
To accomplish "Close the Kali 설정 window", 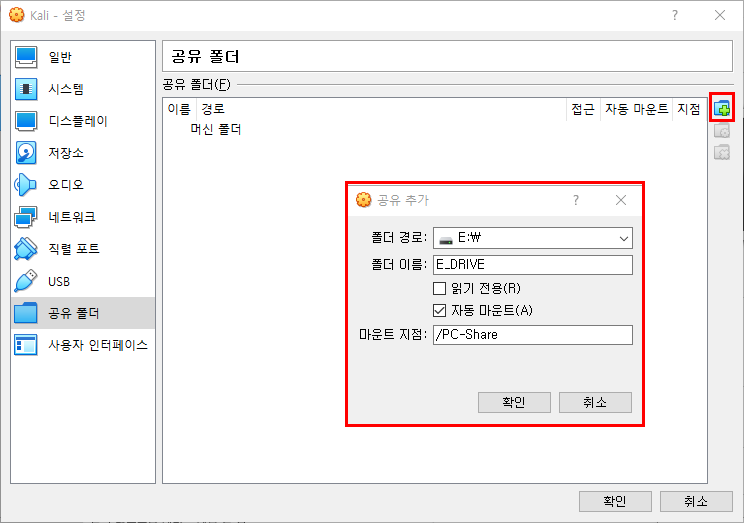I will click(x=720, y=15).
